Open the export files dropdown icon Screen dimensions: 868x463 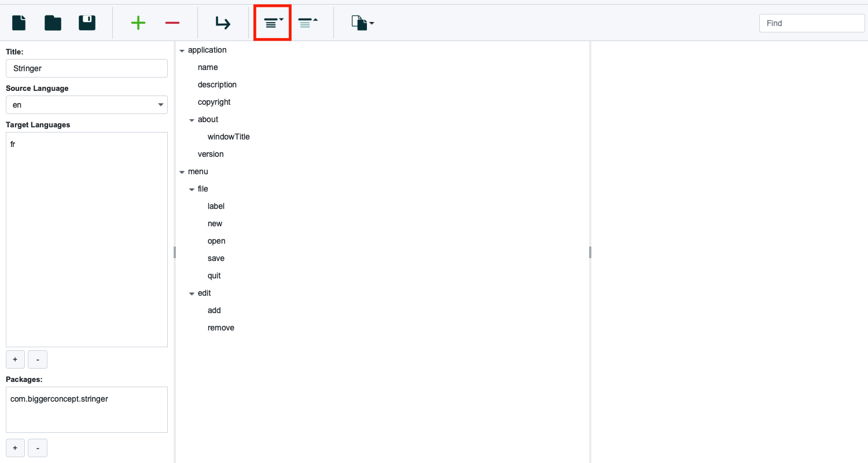(x=363, y=23)
